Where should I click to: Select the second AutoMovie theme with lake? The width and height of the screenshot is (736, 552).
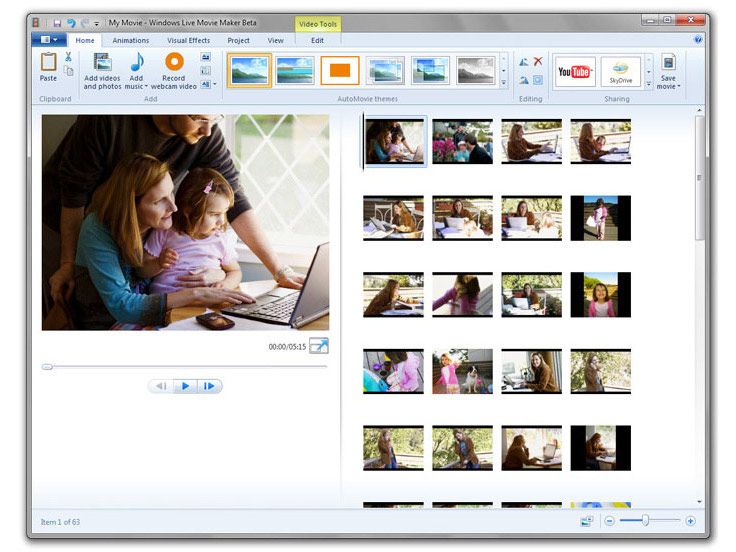pyautogui.click(x=295, y=70)
